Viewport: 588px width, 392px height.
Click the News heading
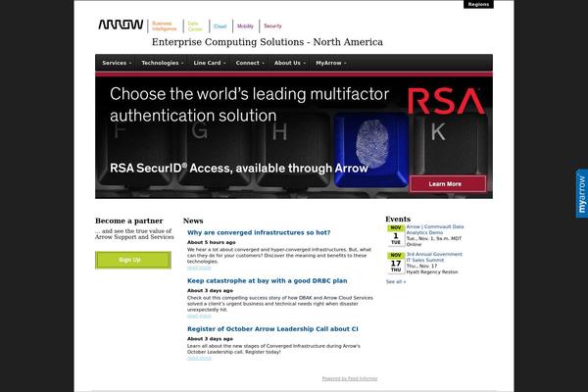click(193, 220)
